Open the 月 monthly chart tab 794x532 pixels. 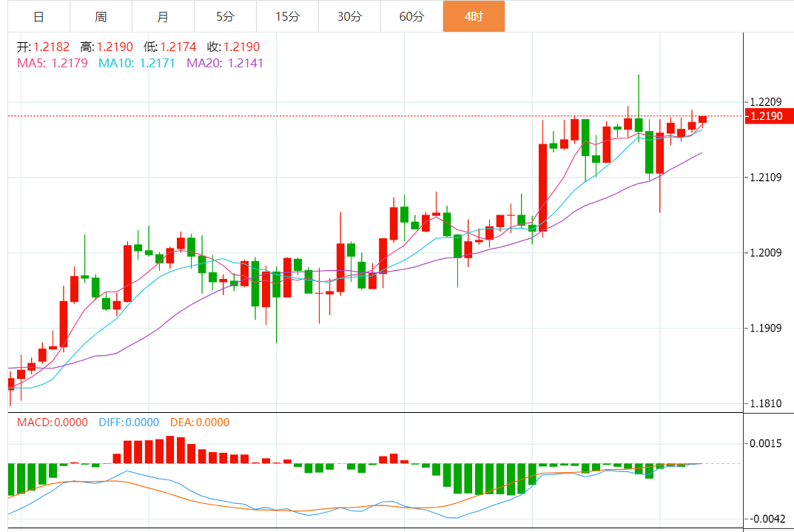click(163, 17)
